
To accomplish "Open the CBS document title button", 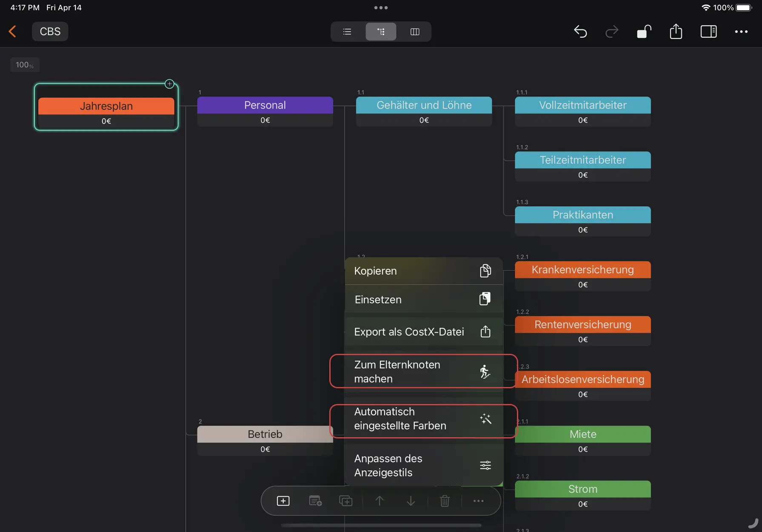I will pyautogui.click(x=50, y=31).
